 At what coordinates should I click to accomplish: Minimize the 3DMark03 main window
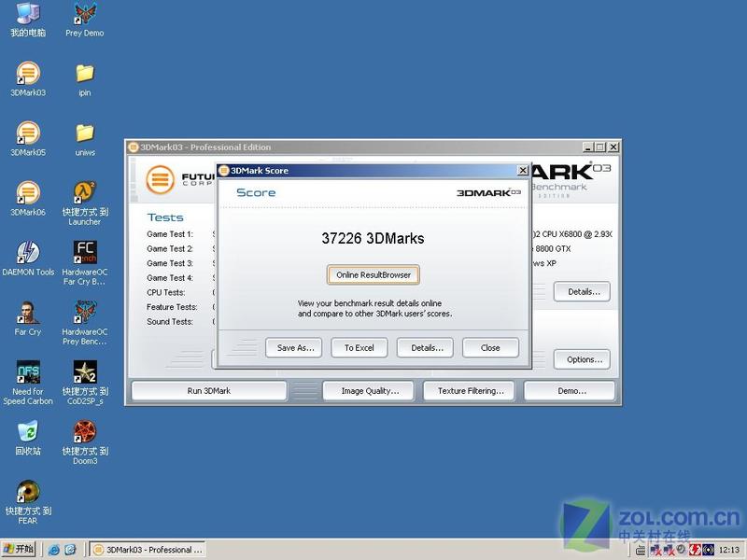click(588, 147)
